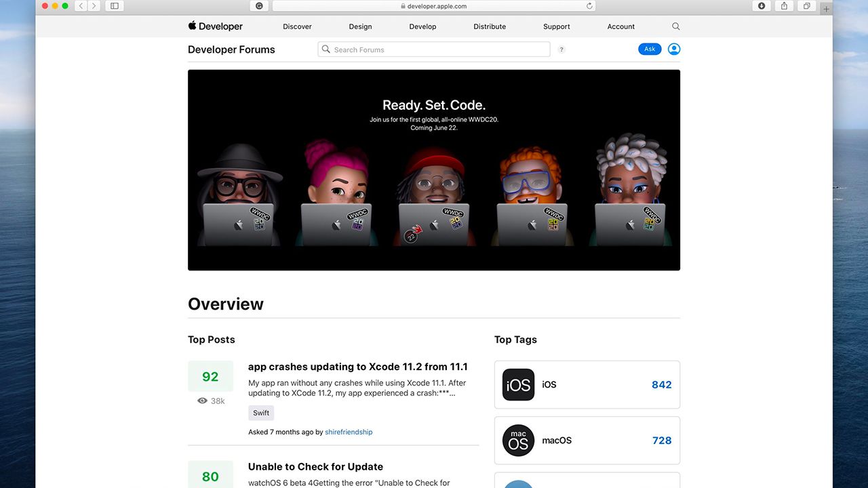Click the Safari back arrow
This screenshot has width=868, height=488.
pos(81,6)
